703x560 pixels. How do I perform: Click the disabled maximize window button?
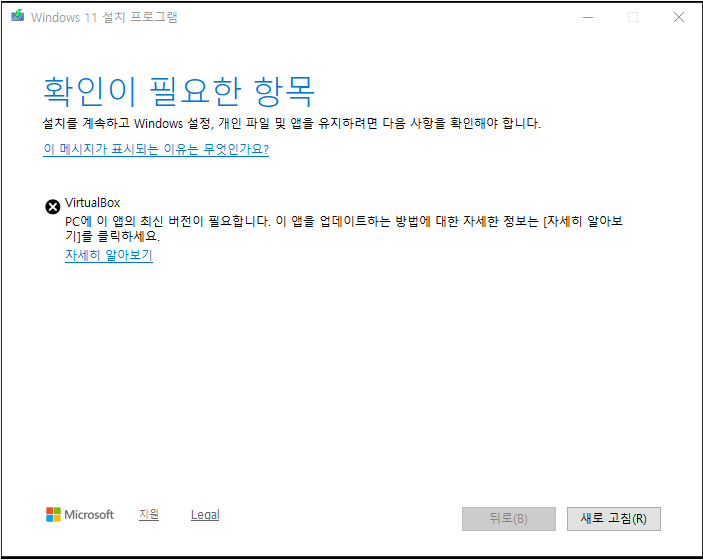(633, 17)
